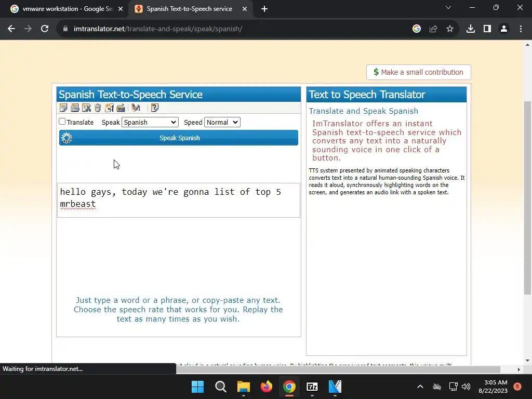Open the clock showing 3:05 AM

[x=493, y=387]
